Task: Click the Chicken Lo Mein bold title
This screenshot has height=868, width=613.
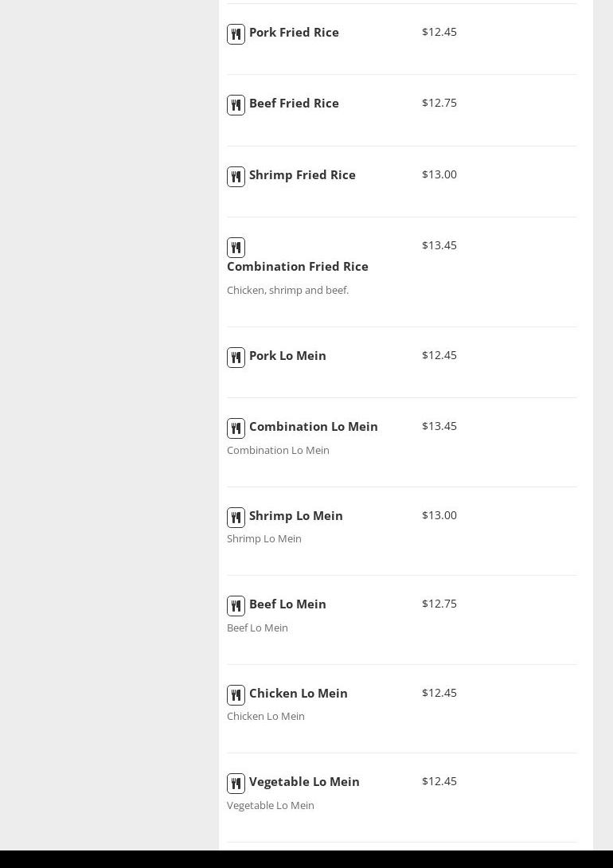Action: [x=299, y=693]
